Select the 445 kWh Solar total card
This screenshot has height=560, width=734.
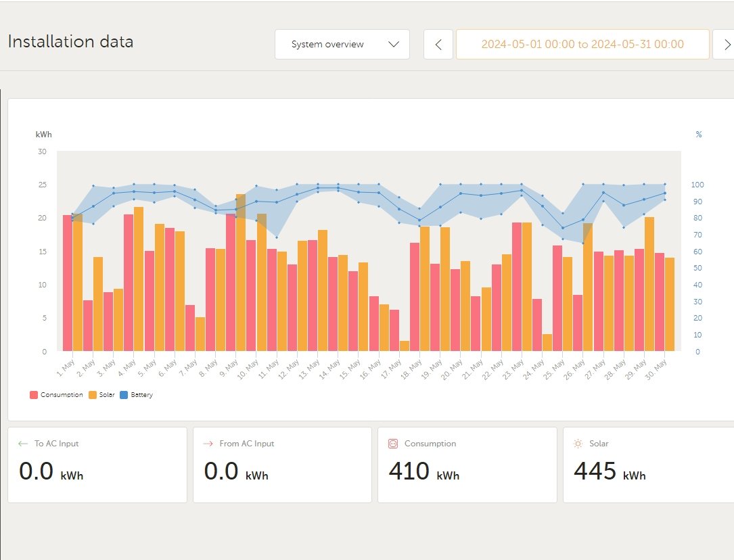pyautogui.click(x=648, y=465)
